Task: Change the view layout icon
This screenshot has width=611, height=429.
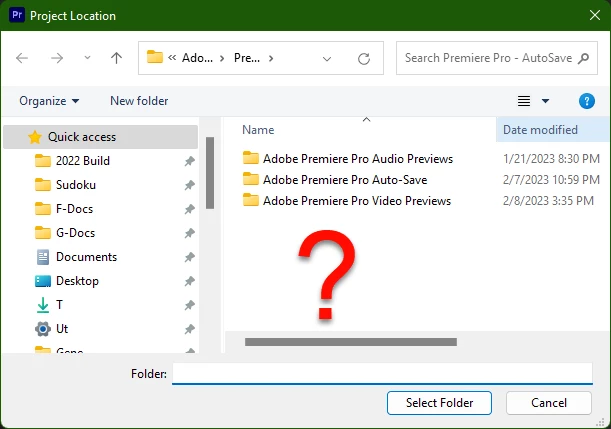Action: [x=524, y=101]
